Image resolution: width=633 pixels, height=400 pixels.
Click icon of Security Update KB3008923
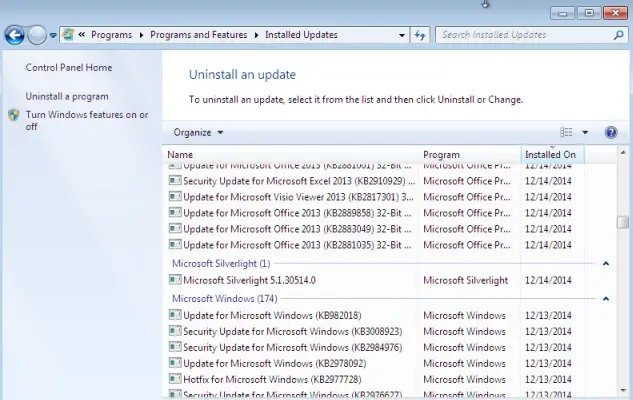(x=175, y=331)
